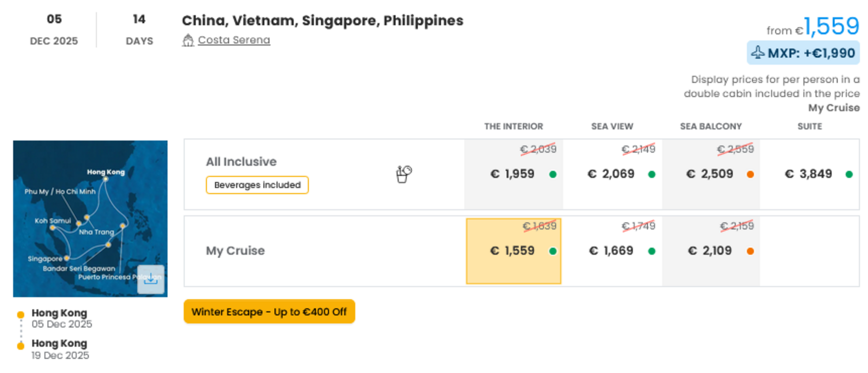Open the cruise itinerary map thumbnail
This screenshot has height=373, width=868.
pyautogui.click(x=90, y=219)
